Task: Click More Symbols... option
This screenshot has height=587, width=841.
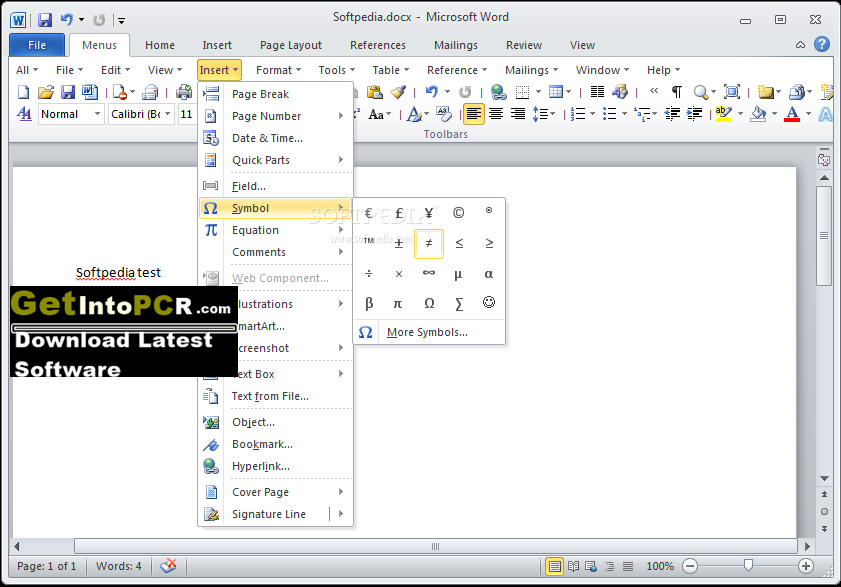Action: coord(429,333)
